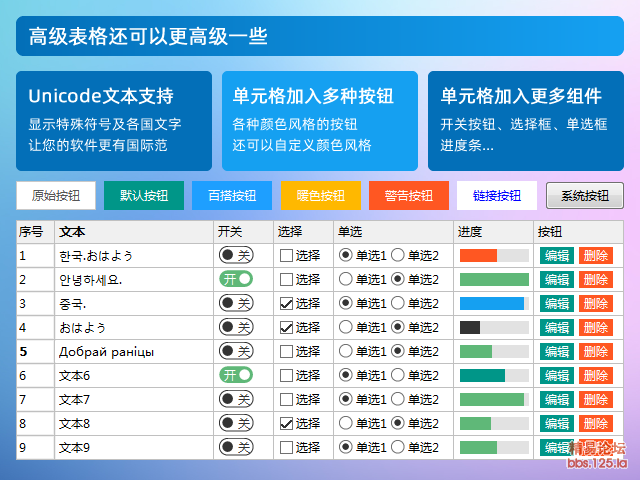Click the red 警告按钮
The height and width of the screenshot is (480, 640).
(x=409, y=196)
